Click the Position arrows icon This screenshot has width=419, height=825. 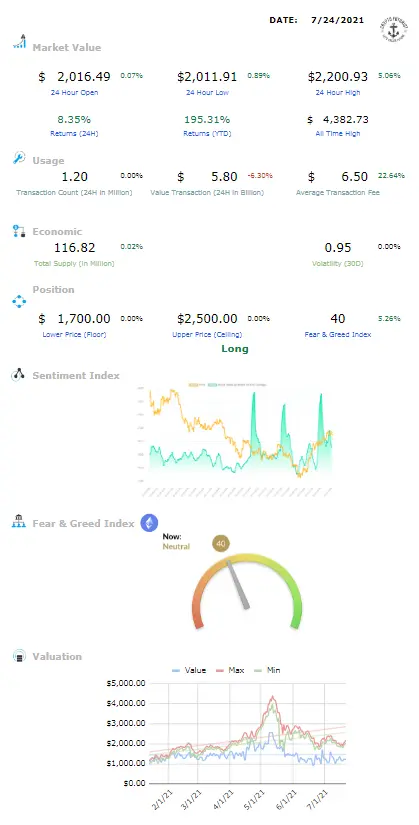19,301
